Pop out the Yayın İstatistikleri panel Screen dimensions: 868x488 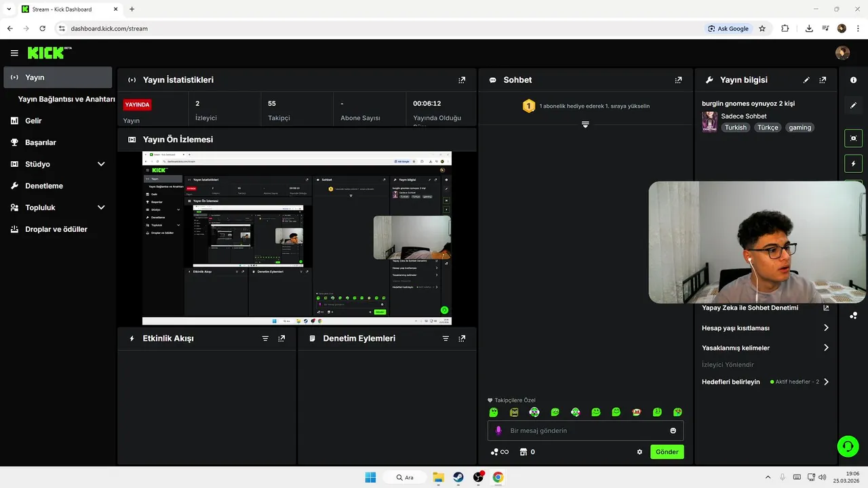(462, 80)
